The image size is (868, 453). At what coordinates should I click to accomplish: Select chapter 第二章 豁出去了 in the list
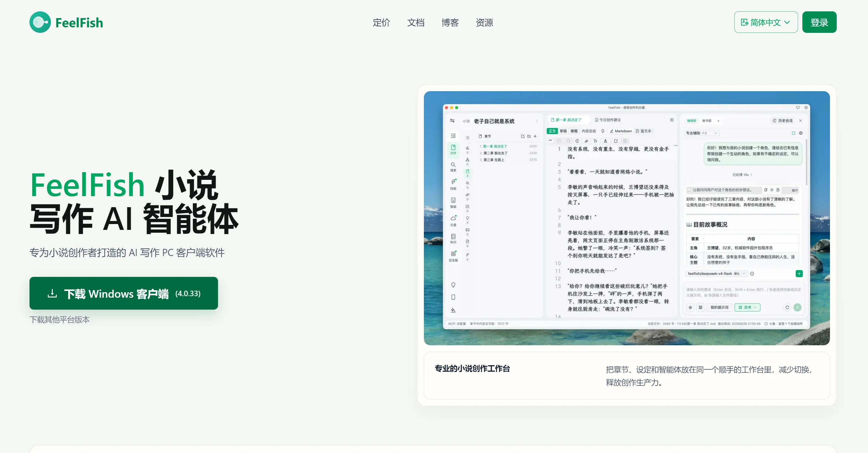508,153
